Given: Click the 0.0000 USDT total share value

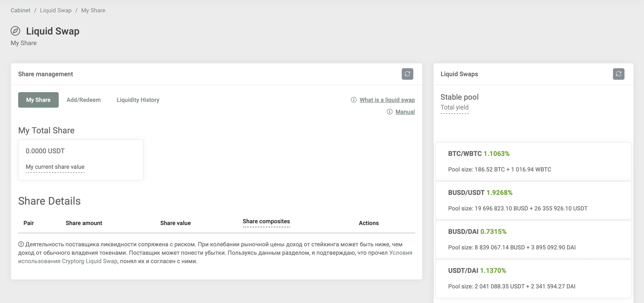Looking at the screenshot, I should (45, 151).
